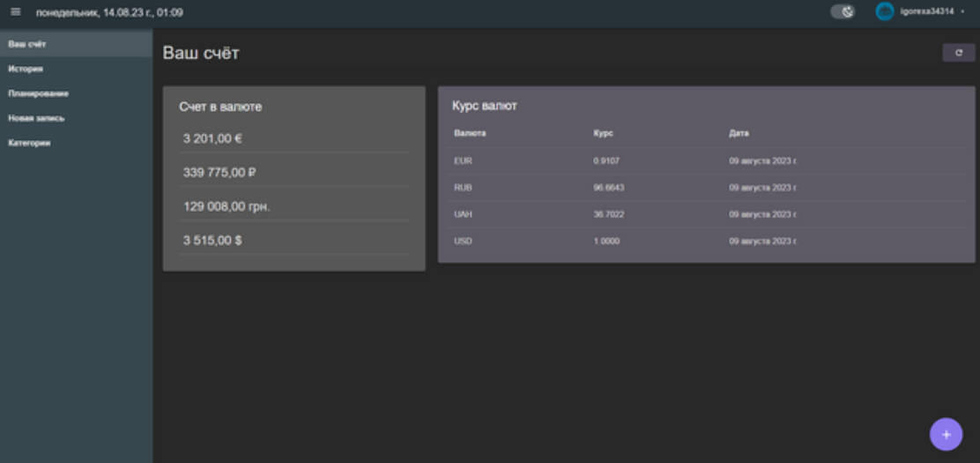
Task: Click the igorexa34314 user avatar
Action: 885,11
